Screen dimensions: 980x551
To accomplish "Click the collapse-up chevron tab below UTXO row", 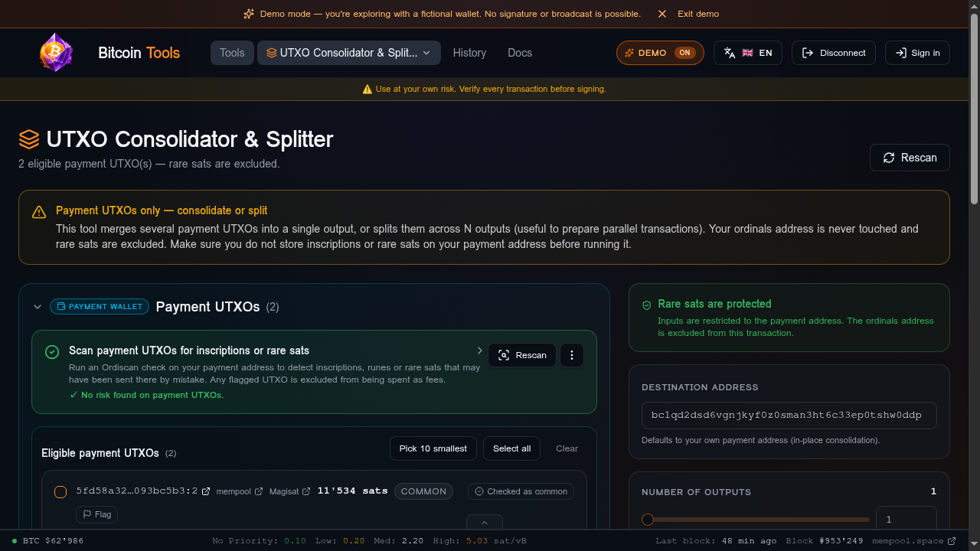I will 485,523.
